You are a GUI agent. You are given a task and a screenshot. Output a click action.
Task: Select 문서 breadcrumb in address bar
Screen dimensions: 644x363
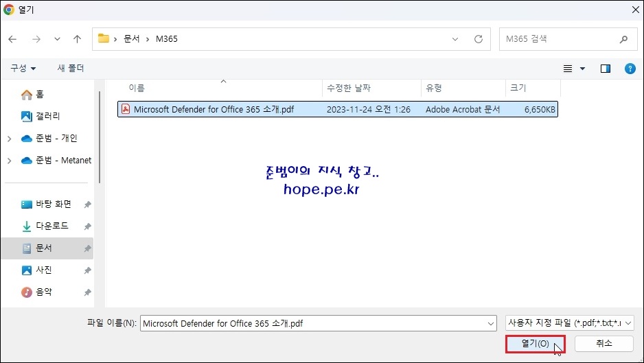pyautogui.click(x=132, y=39)
